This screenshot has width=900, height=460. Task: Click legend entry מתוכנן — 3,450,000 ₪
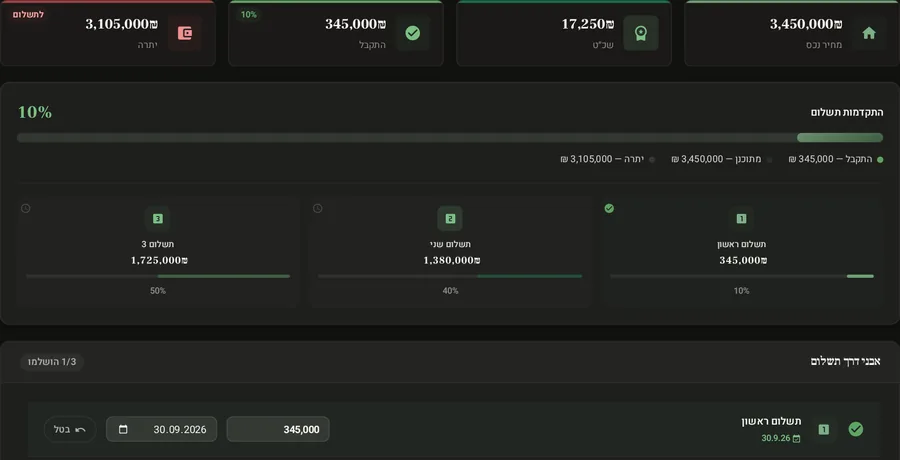click(721, 159)
